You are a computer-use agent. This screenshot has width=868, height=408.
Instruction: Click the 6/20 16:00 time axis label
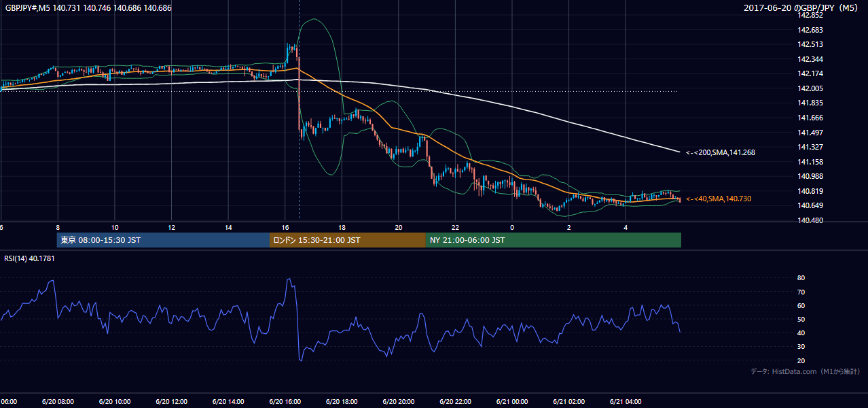point(285,402)
